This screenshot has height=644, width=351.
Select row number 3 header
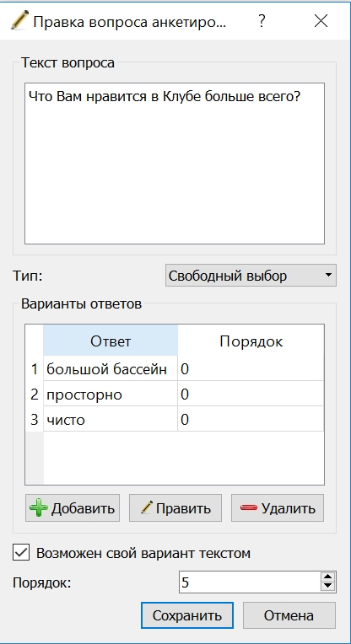(35, 419)
